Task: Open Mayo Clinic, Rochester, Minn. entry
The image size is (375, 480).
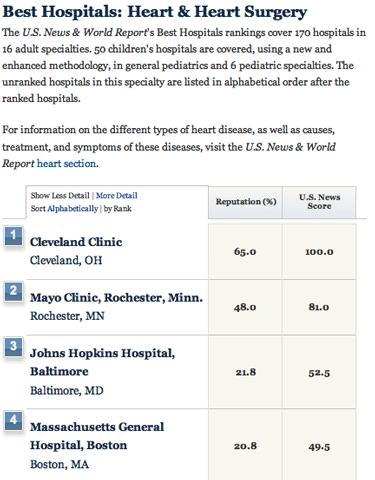Action: pyautogui.click(x=116, y=298)
